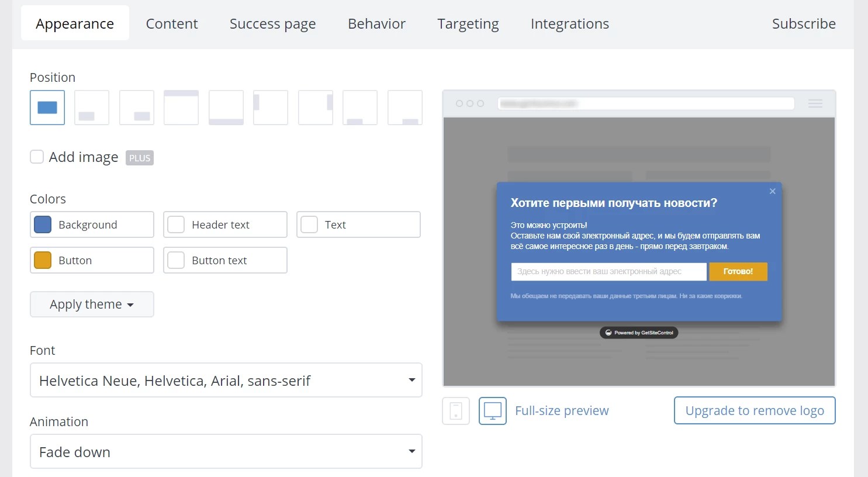
Task: Click the Powered by GetSiteControl badge
Action: click(x=639, y=333)
